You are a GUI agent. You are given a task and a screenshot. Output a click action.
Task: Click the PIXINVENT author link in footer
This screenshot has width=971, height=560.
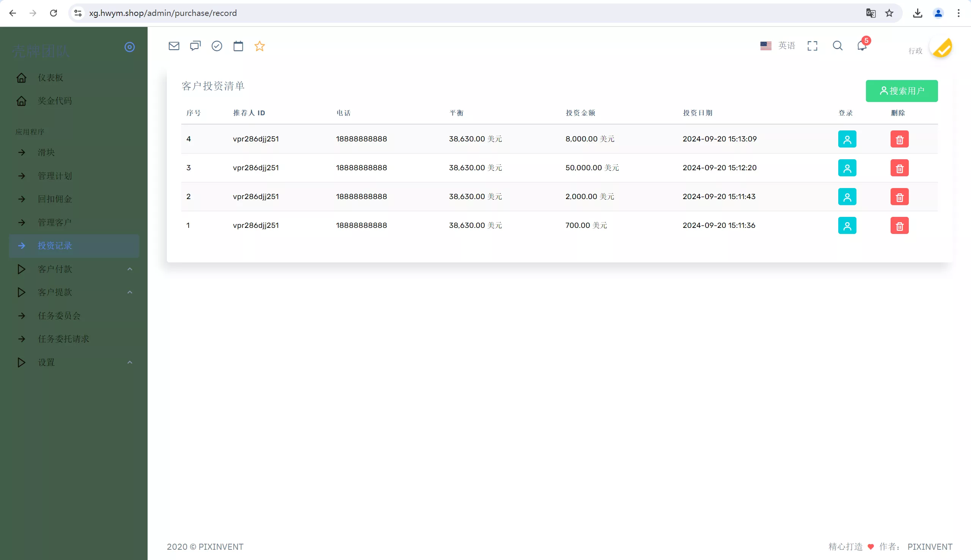coord(930,546)
